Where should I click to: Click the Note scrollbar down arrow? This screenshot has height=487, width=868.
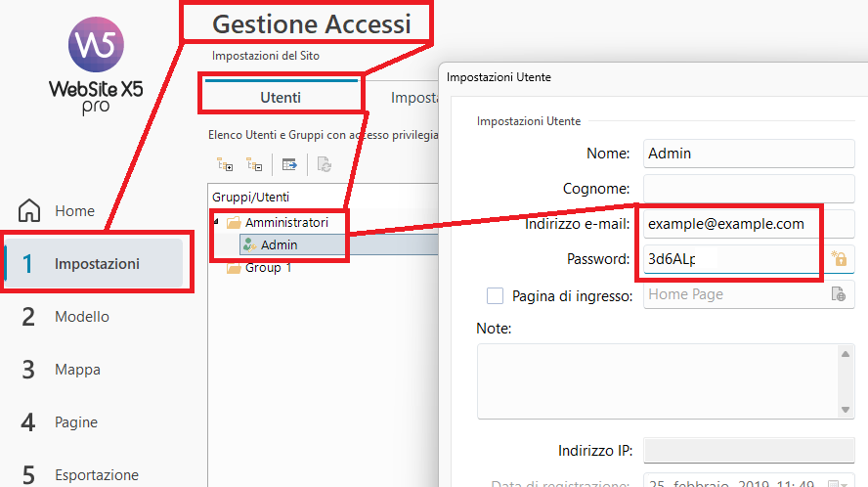point(846,410)
